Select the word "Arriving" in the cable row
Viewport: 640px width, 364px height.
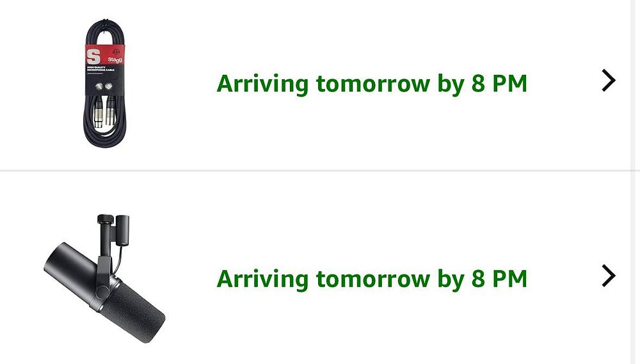tap(262, 84)
